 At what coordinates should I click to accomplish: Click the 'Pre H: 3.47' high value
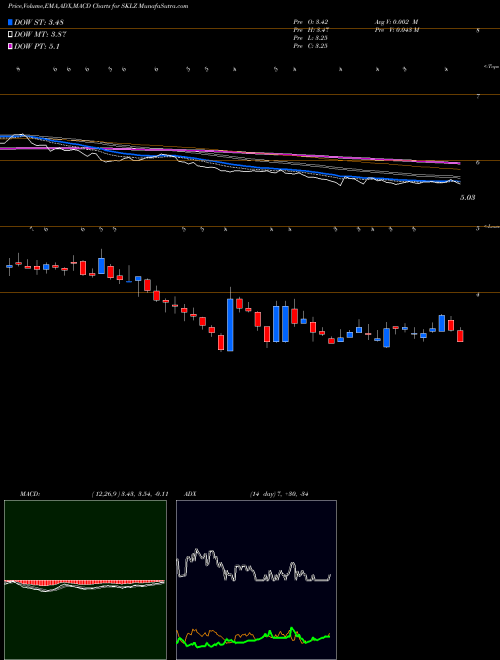(311, 30)
